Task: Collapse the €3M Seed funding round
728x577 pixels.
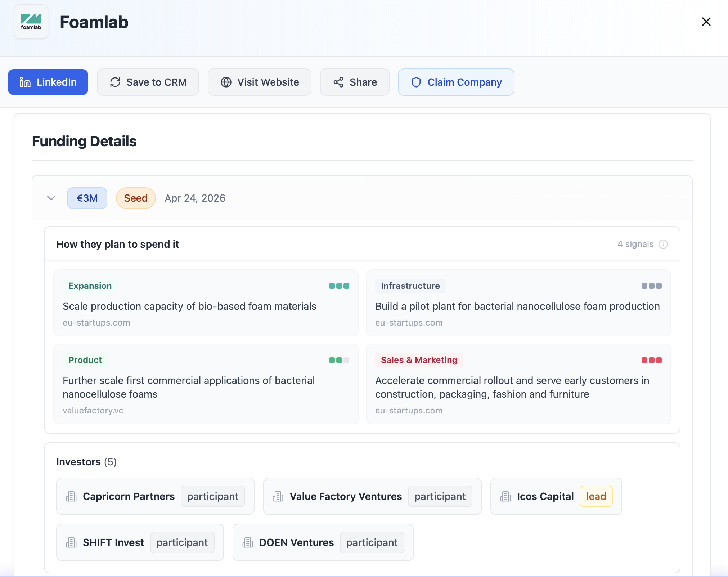Action: coord(51,198)
